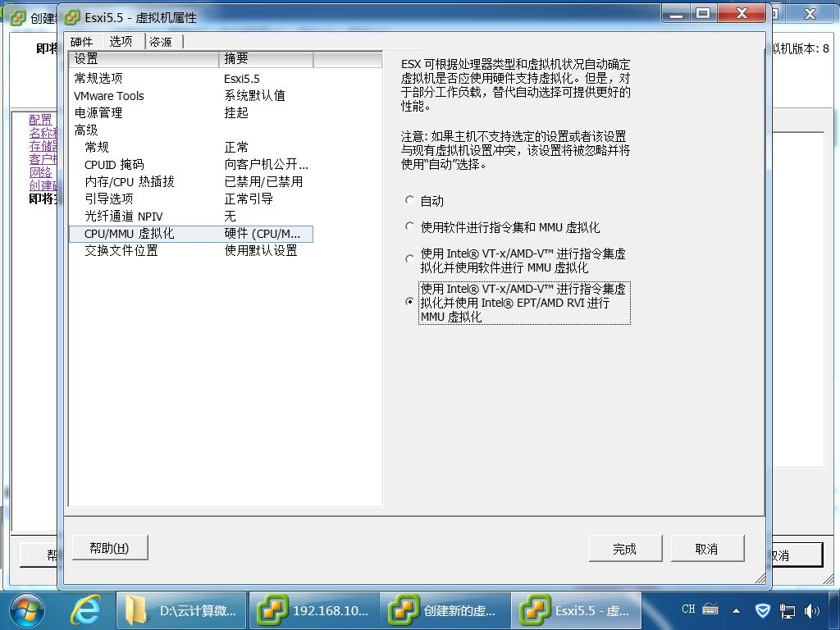The width and height of the screenshot is (840, 630).
Task: Click the 完成 button
Action: click(624, 549)
